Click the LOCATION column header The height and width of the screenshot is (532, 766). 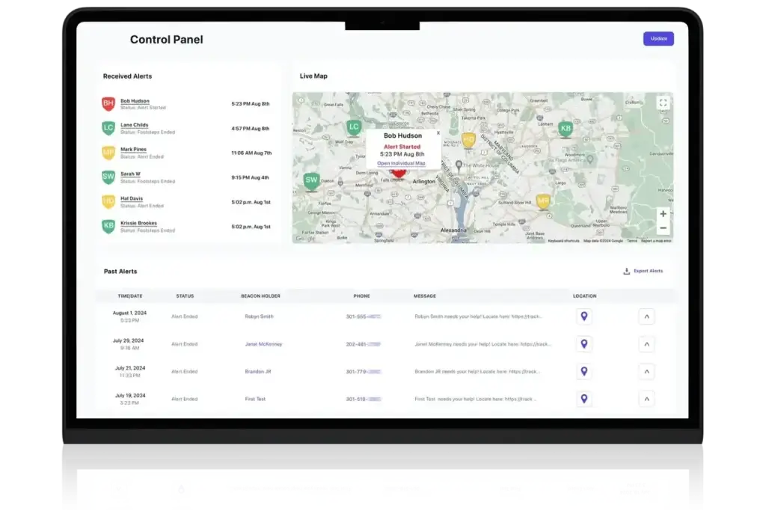pyautogui.click(x=585, y=296)
